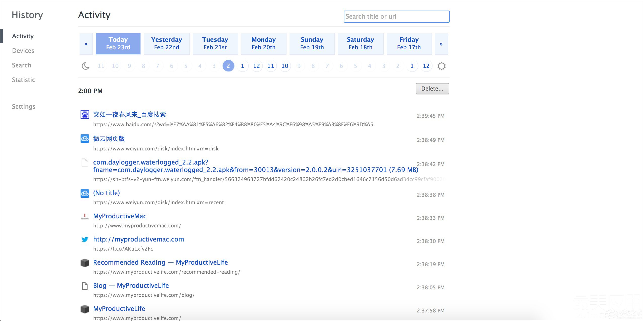Select the highlighted hour 2 marker
Screen dimensions: 644x321
(228, 66)
